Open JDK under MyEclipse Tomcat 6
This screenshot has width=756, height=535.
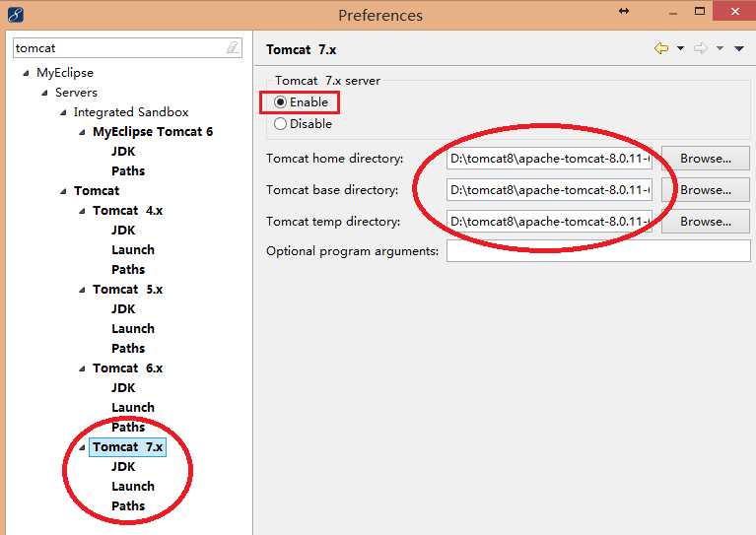point(123,152)
